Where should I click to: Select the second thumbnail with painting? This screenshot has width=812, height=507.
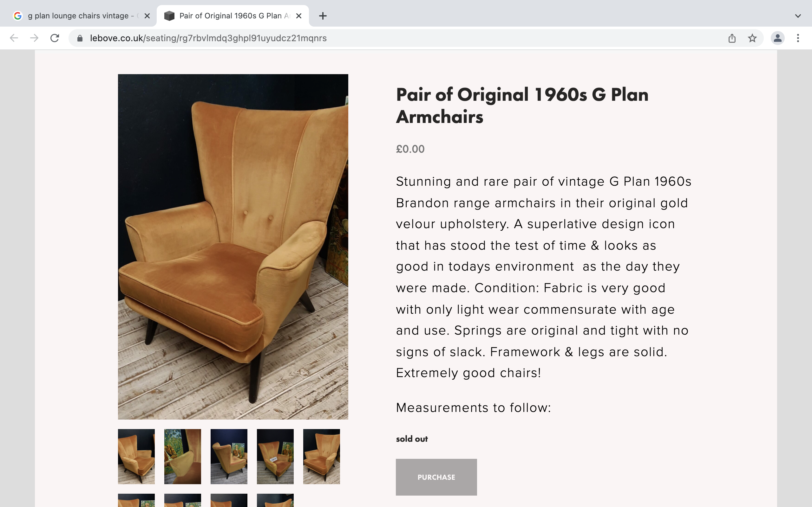pos(182,456)
